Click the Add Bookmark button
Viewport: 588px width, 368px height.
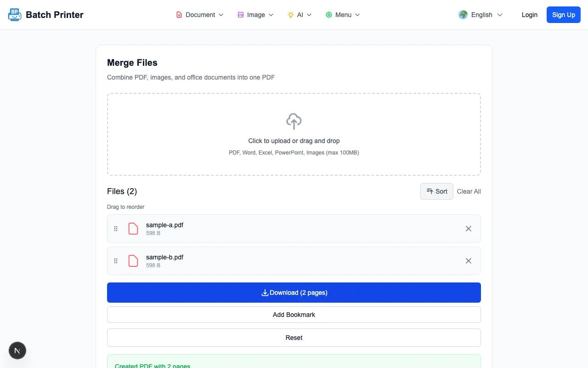pos(294,315)
